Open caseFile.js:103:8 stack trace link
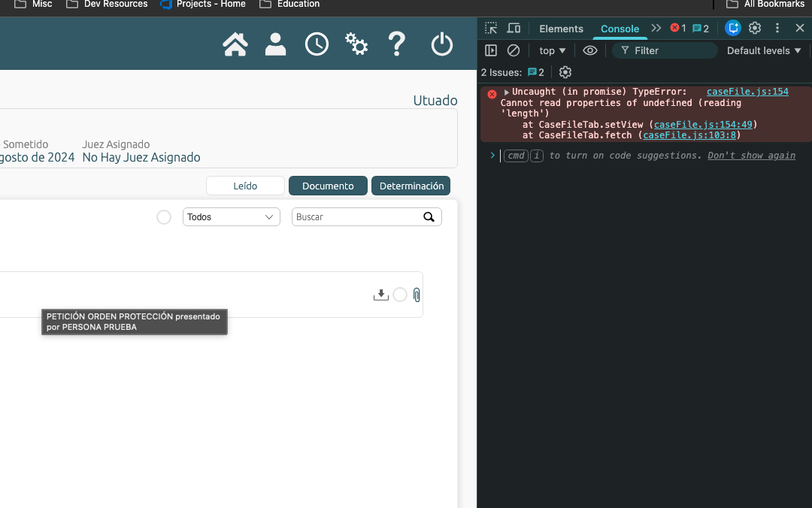Viewport: 812px width, 508px height. tap(689, 135)
